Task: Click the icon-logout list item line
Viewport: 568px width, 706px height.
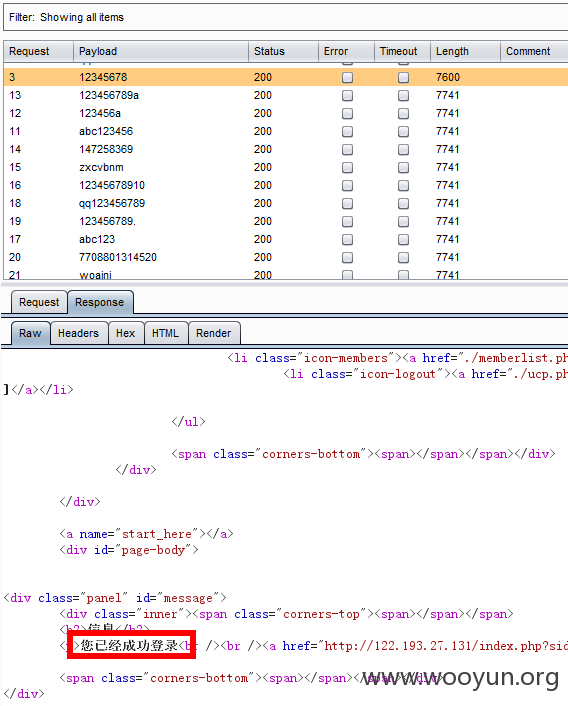Action: click(425, 374)
